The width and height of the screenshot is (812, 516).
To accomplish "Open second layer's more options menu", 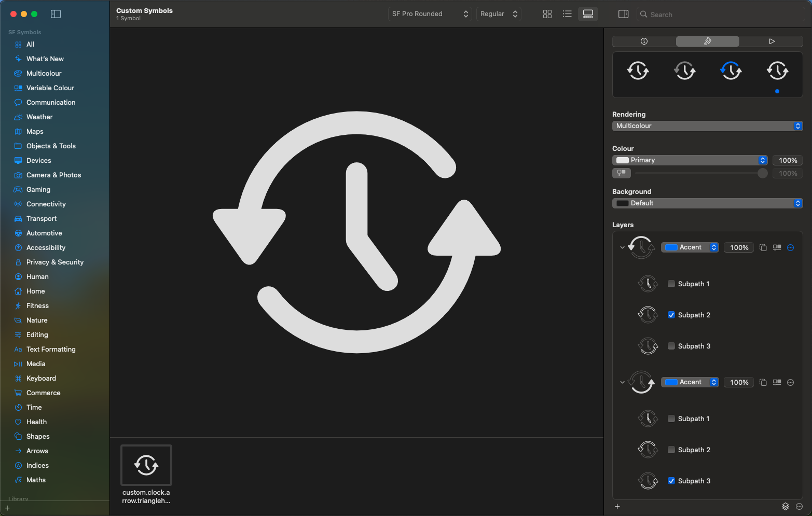I will (x=791, y=383).
